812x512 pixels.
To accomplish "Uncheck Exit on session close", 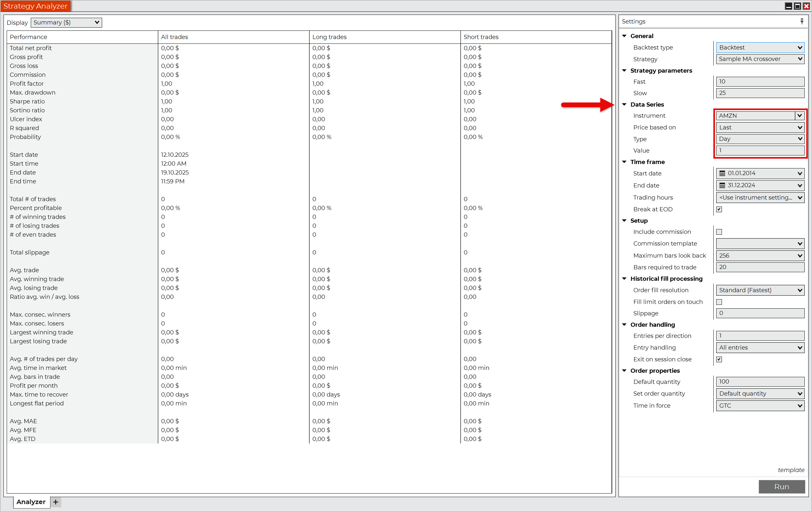I will point(719,359).
